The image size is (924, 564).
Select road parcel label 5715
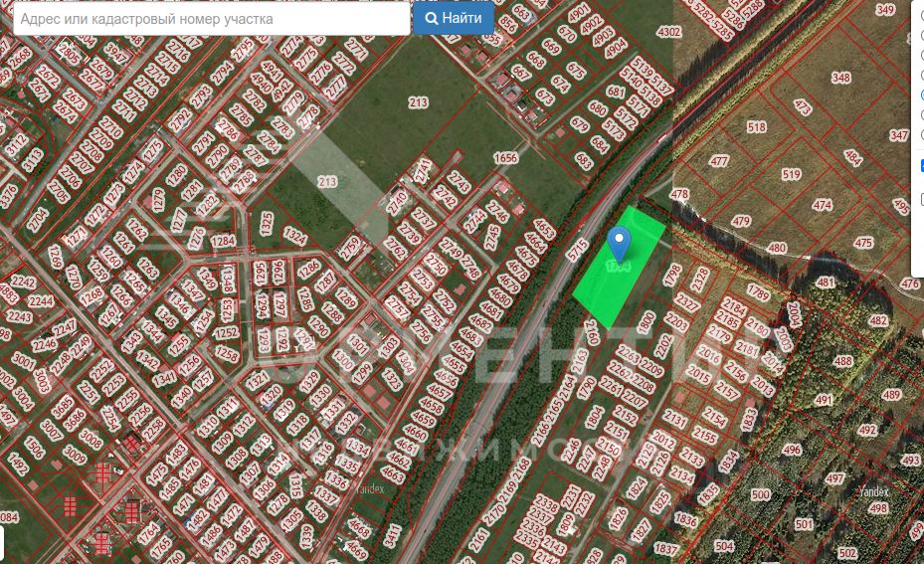(577, 250)
